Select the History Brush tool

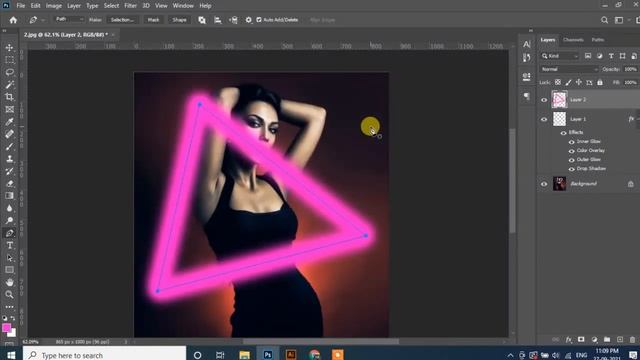point(9,171)
